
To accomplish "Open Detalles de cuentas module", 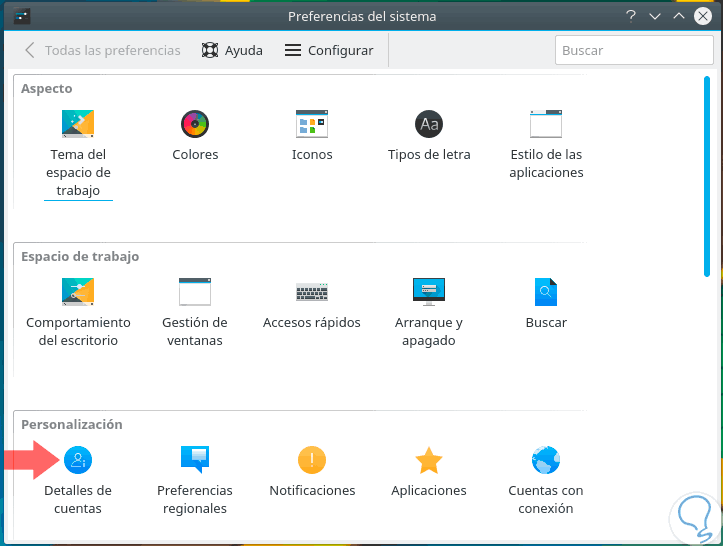I will (x=78, y=461).
